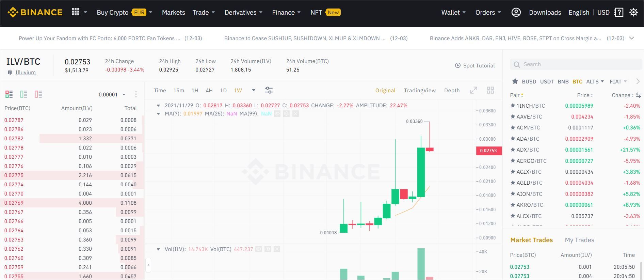Open the Illuvium info link
The image size is (644, 280).
pos(26,72)
